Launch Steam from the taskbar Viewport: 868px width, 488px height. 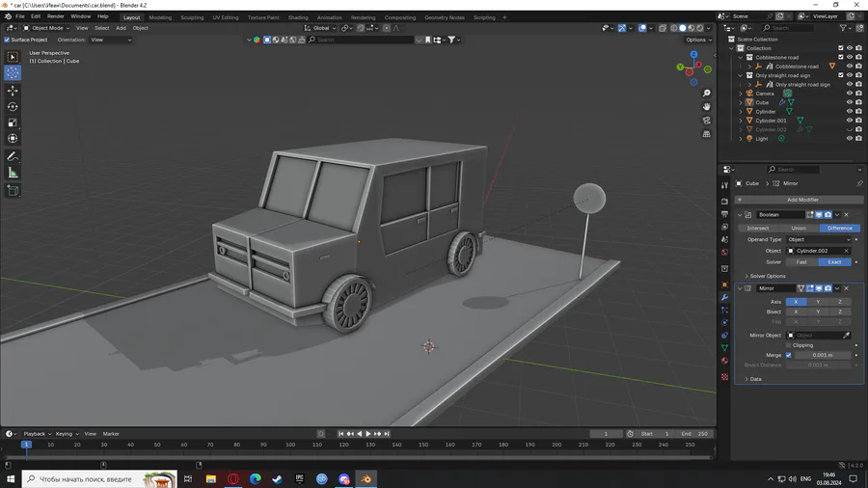pyautogui.click(x=278, y=479)
